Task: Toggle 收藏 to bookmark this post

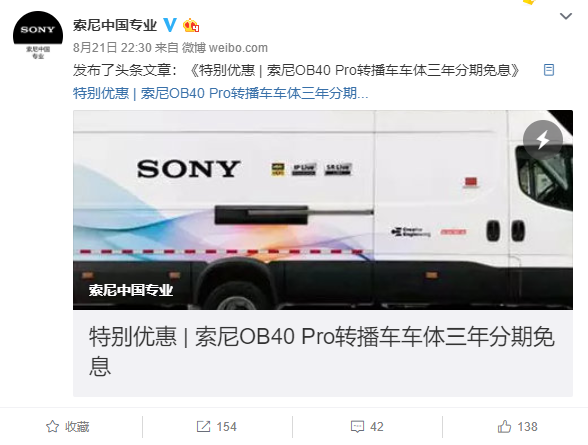Action: (x=68, y=427)
